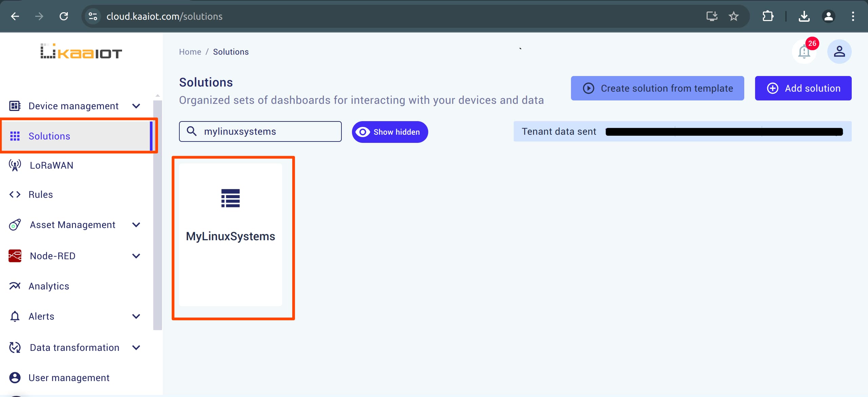Click the Data Transformation sidebar icon
Viewport: 868px width, 397px height.
15,347
